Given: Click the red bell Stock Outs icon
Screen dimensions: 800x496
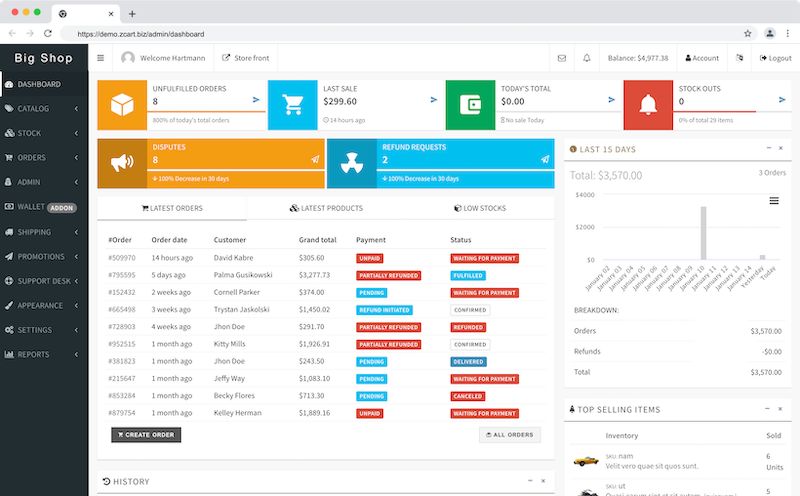Looking at the screenshot, I should (x=648, y=105).
